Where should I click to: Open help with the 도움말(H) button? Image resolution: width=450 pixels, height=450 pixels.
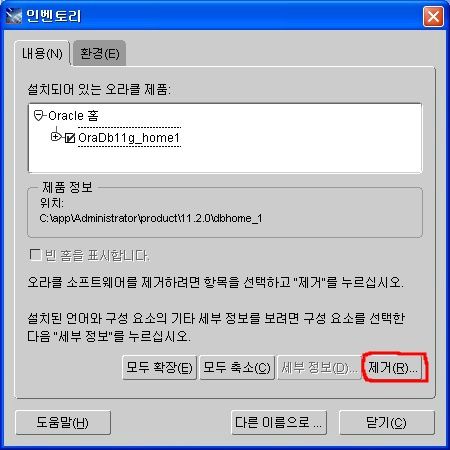(63, 423)
